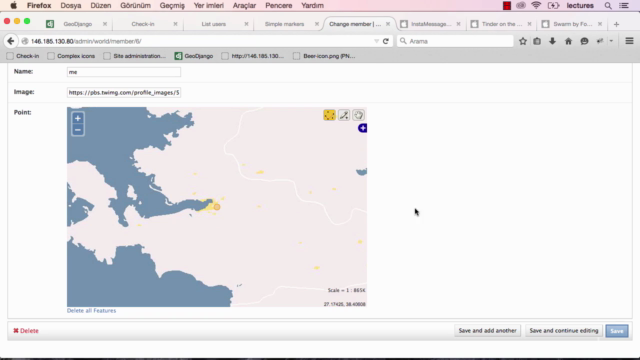This screenshot has height=360, width=640.
Task: Open downloads with the down arrow icon
Action: tap(552, 41)
